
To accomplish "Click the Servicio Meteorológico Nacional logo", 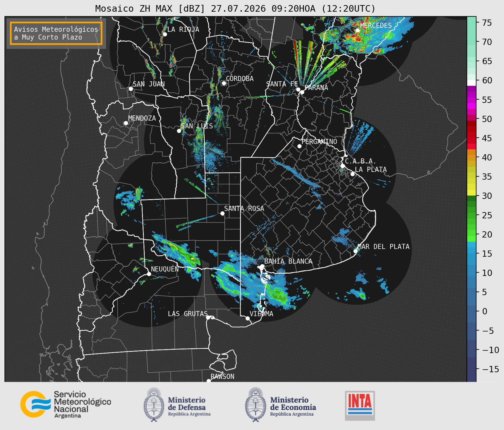I will 66,404.
